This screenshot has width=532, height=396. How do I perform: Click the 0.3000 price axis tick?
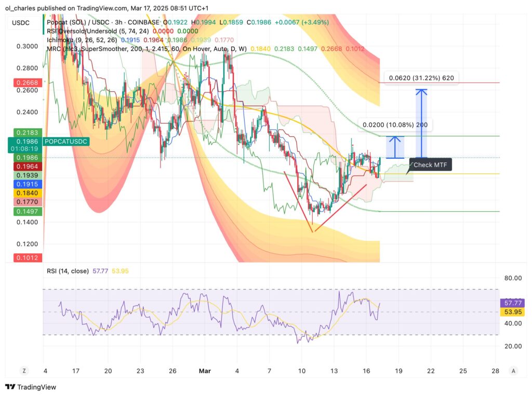[28, 46]
